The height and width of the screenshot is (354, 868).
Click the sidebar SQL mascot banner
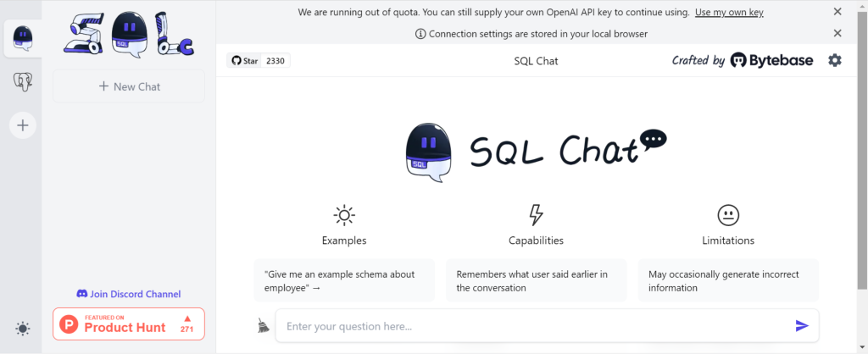click(x=129, y=34)
